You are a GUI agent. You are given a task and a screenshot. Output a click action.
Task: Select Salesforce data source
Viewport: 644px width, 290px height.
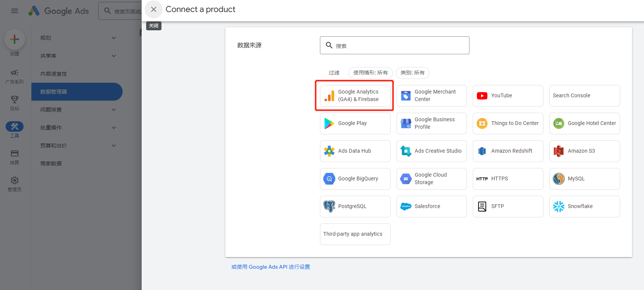point(431,207)
